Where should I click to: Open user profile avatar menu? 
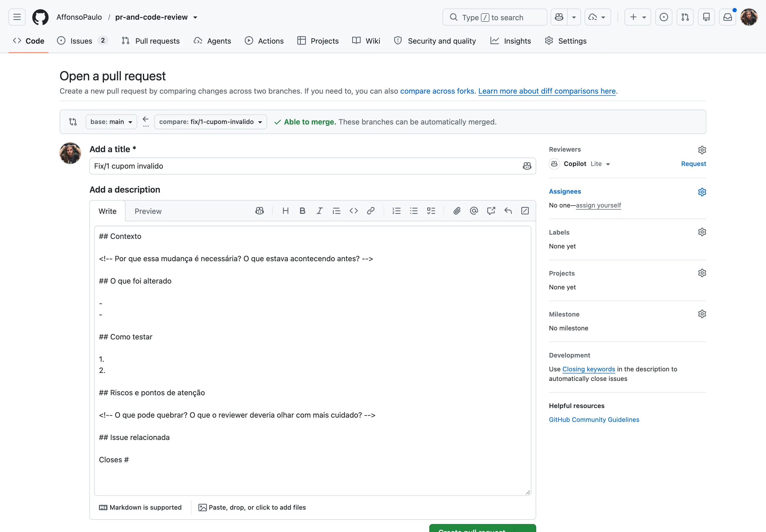coord(749,17)
